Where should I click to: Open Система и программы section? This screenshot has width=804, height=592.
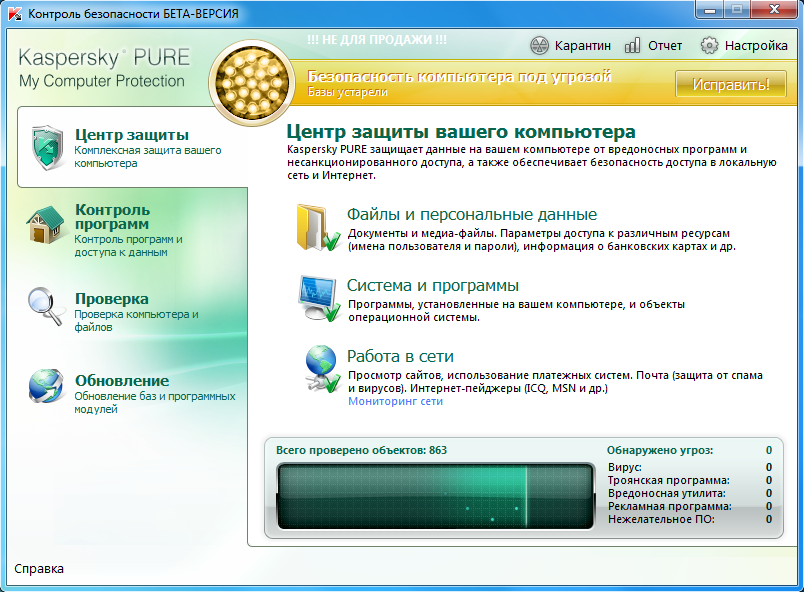point(433,285)
